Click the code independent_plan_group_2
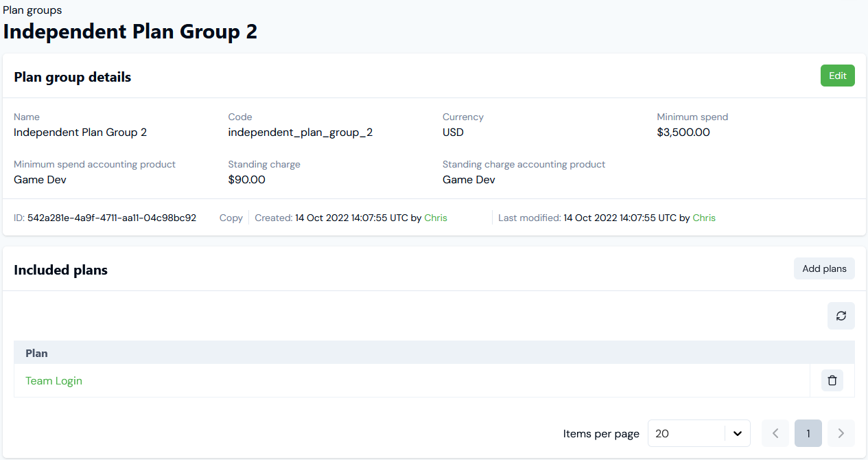 tap(301, 132)
